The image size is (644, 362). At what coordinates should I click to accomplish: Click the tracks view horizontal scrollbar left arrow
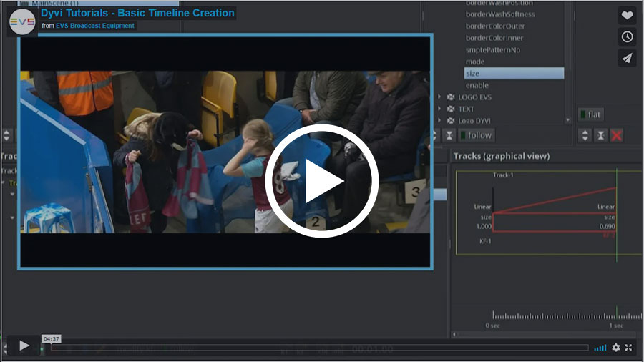coord(454,335)
